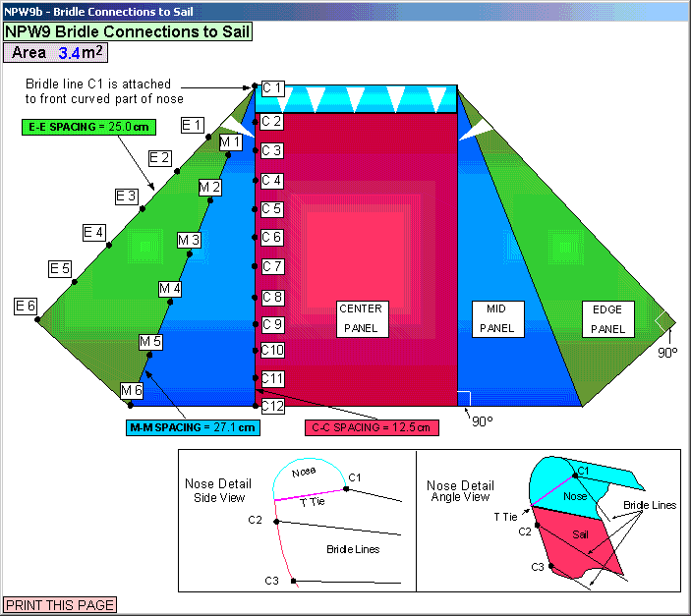
Task: Click the M-M SPACING blue label
Action: 194,427
